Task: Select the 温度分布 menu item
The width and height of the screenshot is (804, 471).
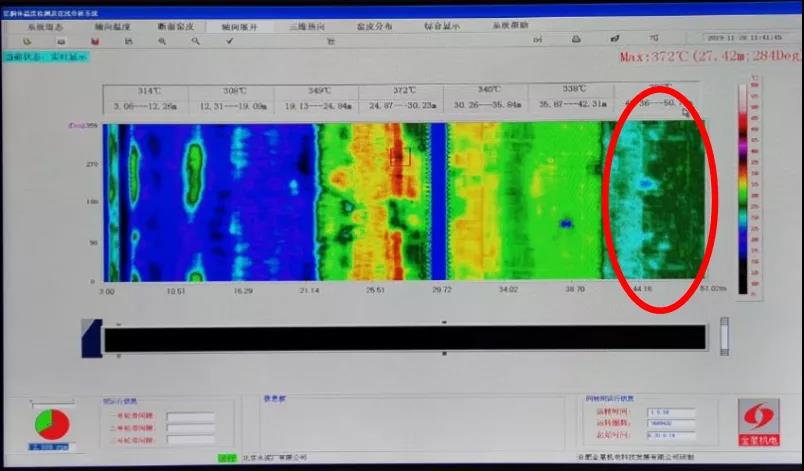Action: (x=375, y=27)
